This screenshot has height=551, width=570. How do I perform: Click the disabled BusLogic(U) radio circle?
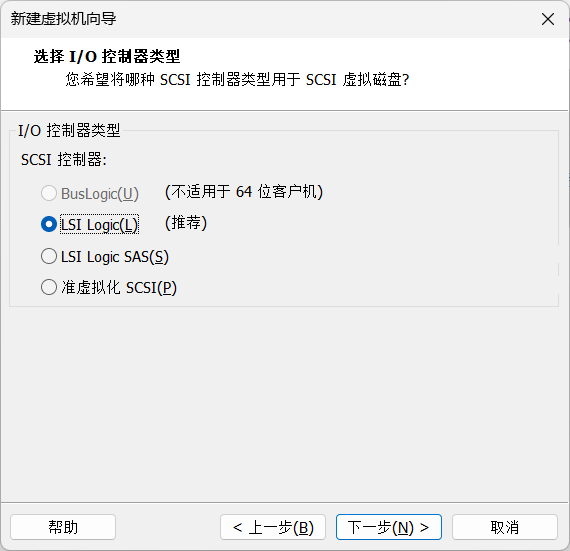(x=49, y=193)
